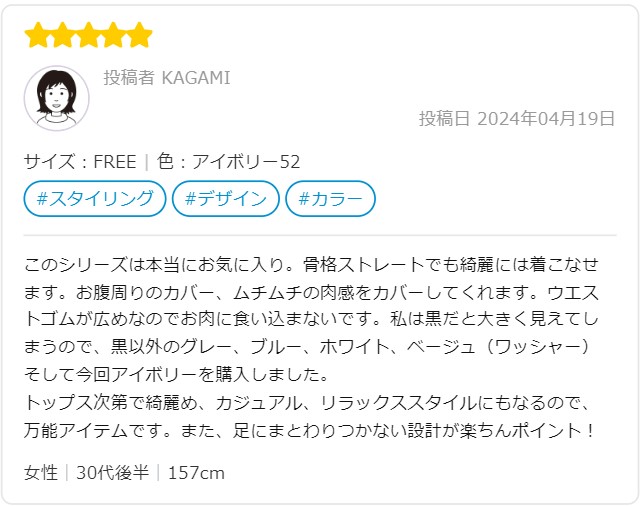The image size is (642, 507).
Task: Click the fourth yellow rating star
Action: 114,35
